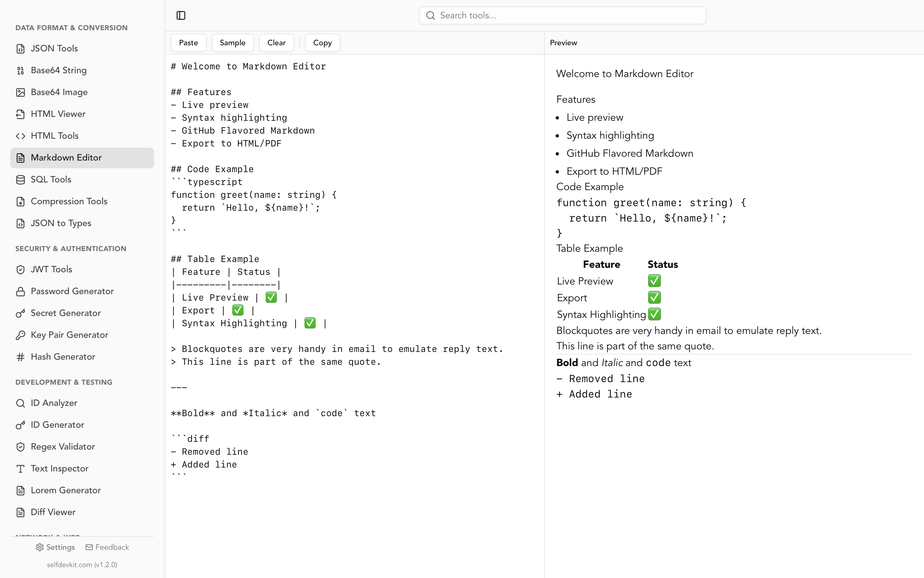Open Settings link
This screenshot has height=578, width=924.
pyautogui.click(x=56, y=547)
